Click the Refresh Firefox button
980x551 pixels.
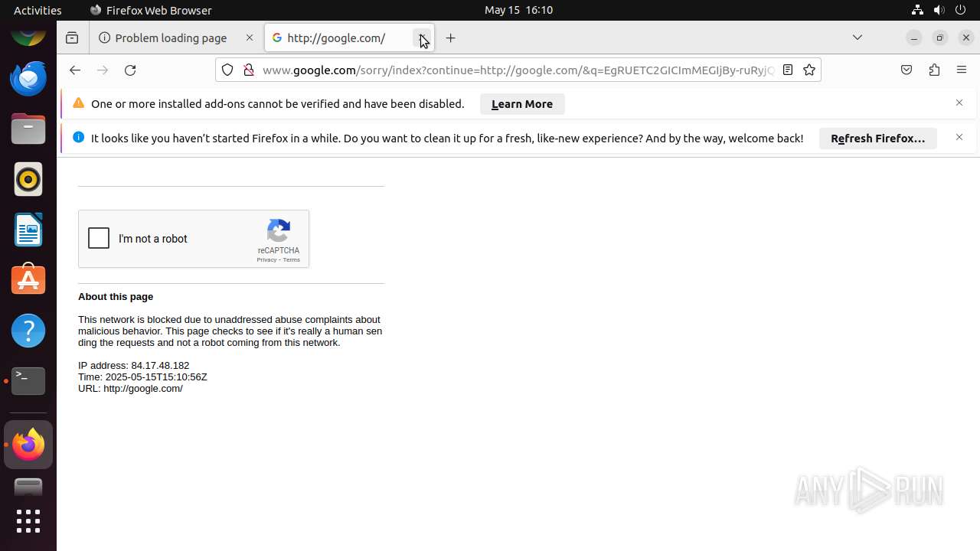878,139
